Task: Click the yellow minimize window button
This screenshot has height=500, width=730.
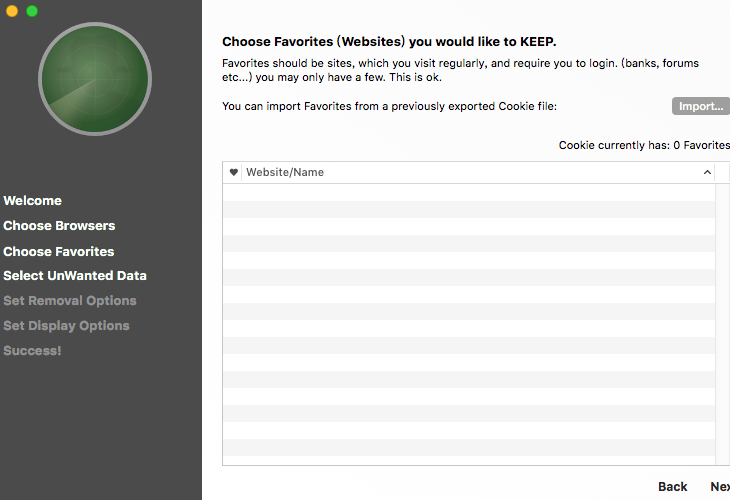Action: click(x=12, y=11)
